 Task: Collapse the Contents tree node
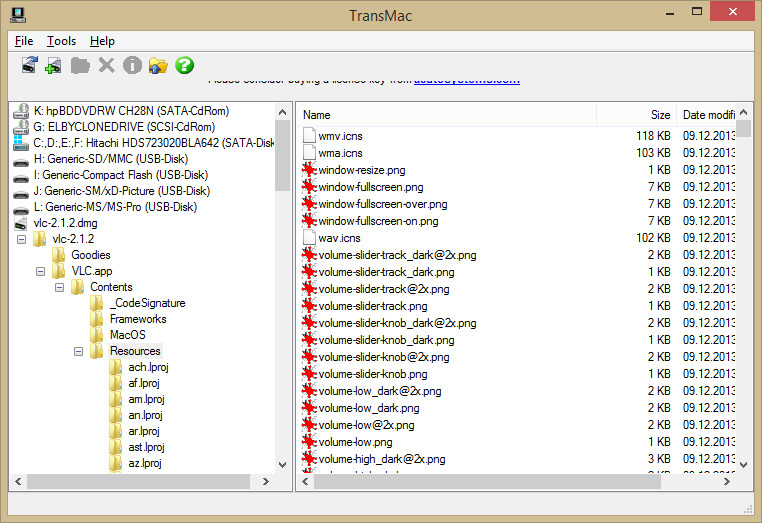pos(59,287)
